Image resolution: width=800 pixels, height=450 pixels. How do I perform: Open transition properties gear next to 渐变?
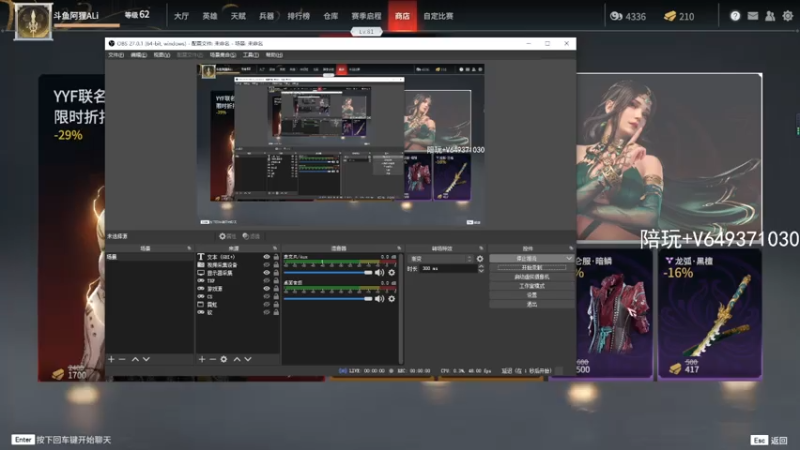(x=480, y=259)
